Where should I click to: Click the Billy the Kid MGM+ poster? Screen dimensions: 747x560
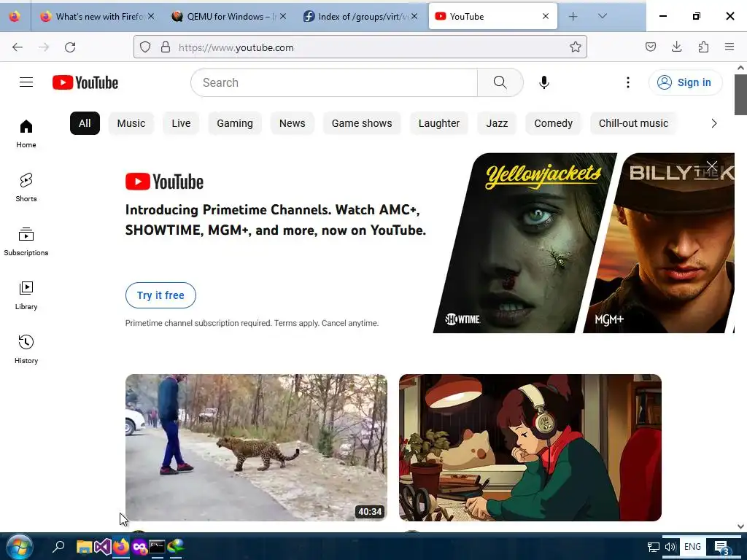point(659,243)
